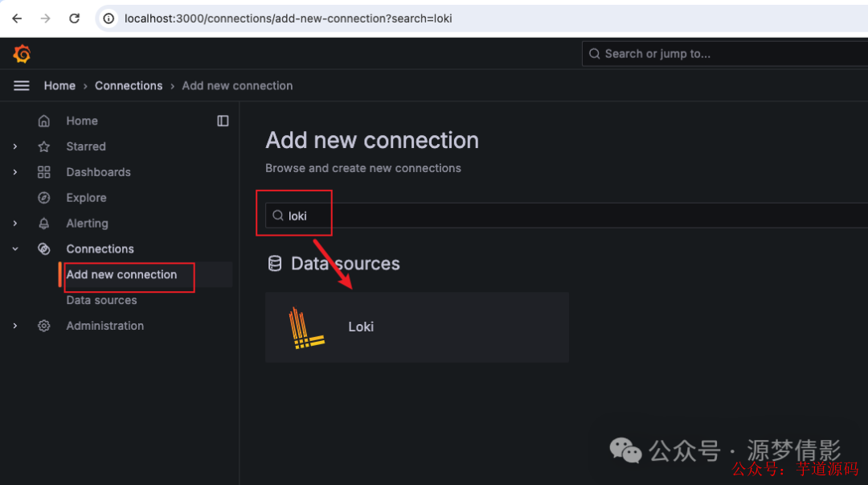Viewport: 868px width, 485px height.
Task: Click the 'Add new connection' page heading
Action: [372, 140]
